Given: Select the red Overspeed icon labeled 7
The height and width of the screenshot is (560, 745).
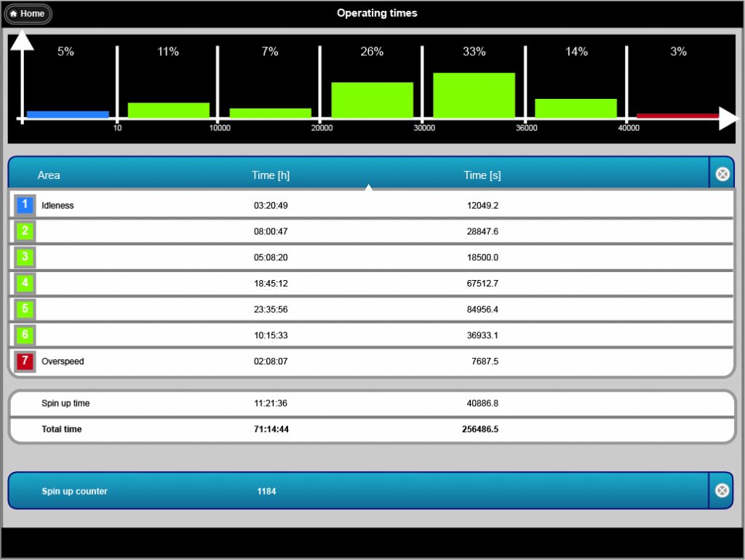Looking at the screenshot, I should coord(24,361).
